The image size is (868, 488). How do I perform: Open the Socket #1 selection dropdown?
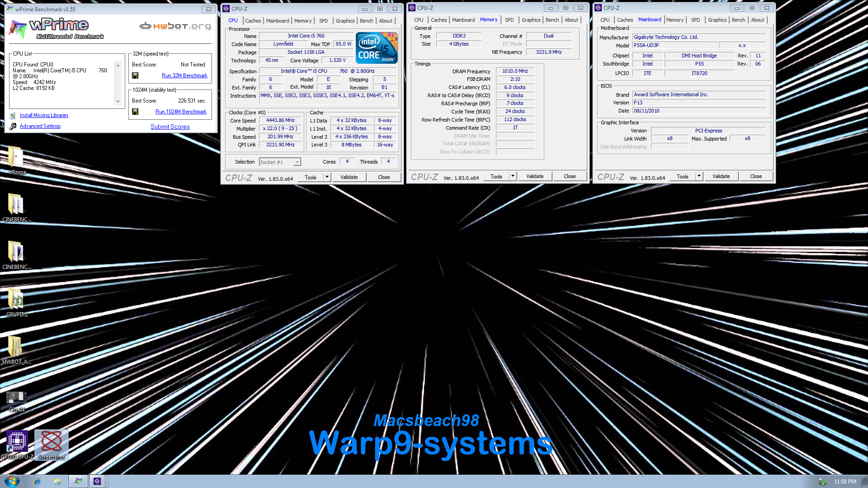click(x=297, y=162)
